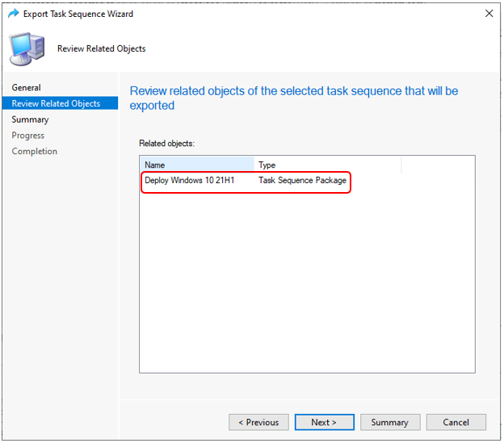504x443 pixels.
Task: Click the Task Sequence Package type cell
Action: point(302,180)
